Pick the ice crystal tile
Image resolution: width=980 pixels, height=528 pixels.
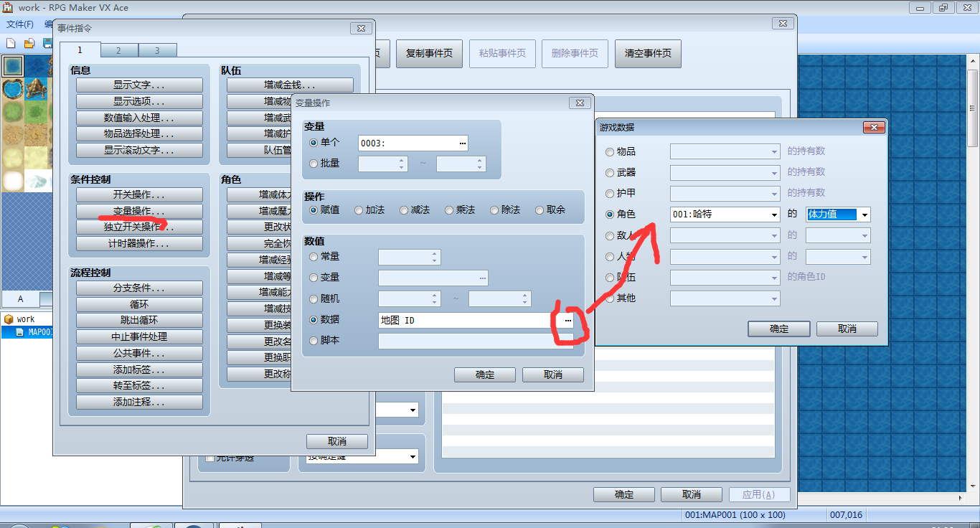pos(35,181)
